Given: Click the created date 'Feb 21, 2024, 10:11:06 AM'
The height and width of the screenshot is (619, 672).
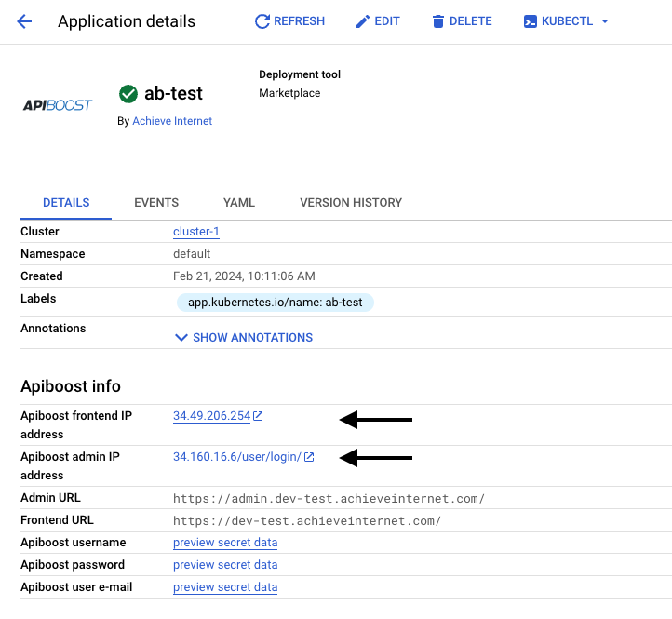Looking at the screenshot, I should (x=244, y=276).
